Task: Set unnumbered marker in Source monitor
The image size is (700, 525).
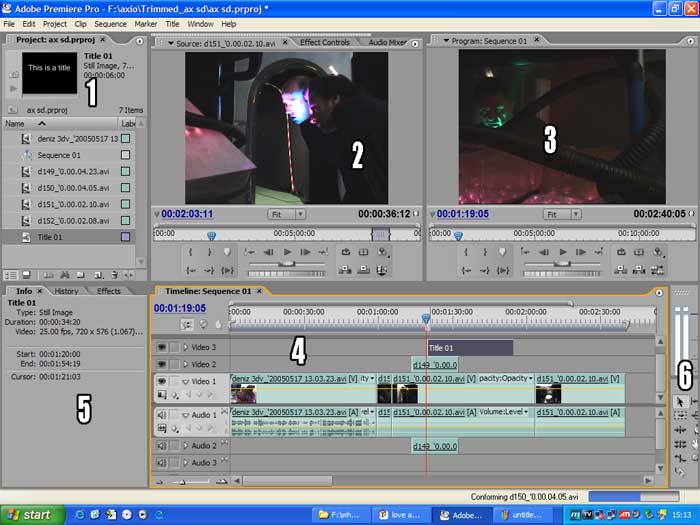Action: point(227,252)
